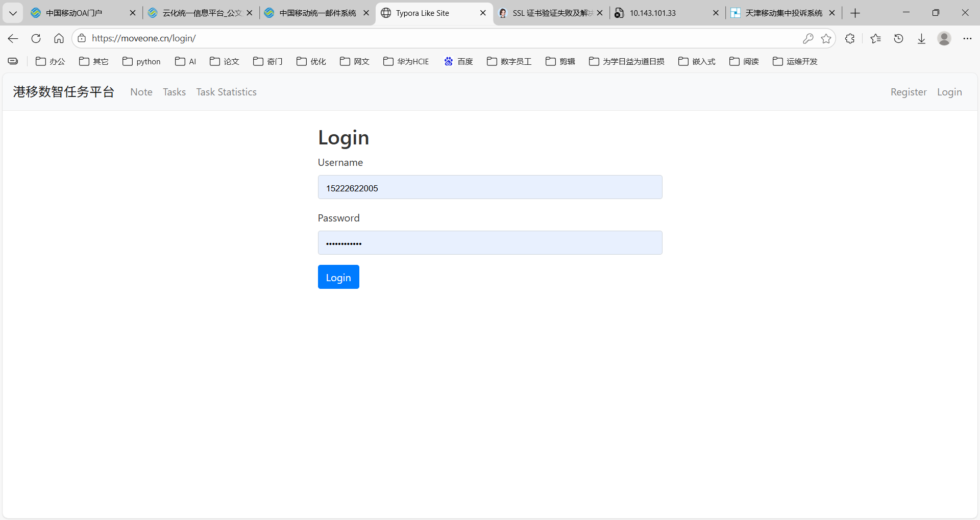980x520 pixels.
Task: Click the Username input field
Action: pyautogui.click(x=489, y=187)
